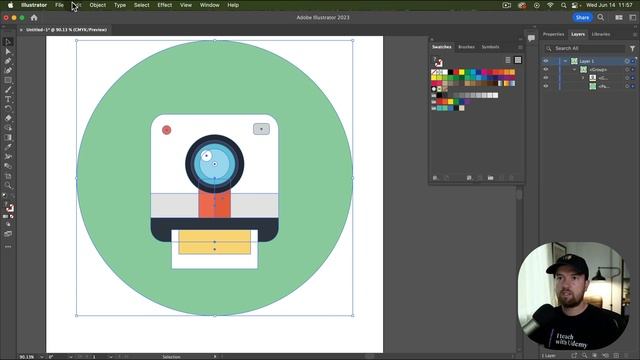Select the Selection tool (black arrow)
The height and width of the screenshot is (360, 640).
pyautogui.click(x=8, y=42)
